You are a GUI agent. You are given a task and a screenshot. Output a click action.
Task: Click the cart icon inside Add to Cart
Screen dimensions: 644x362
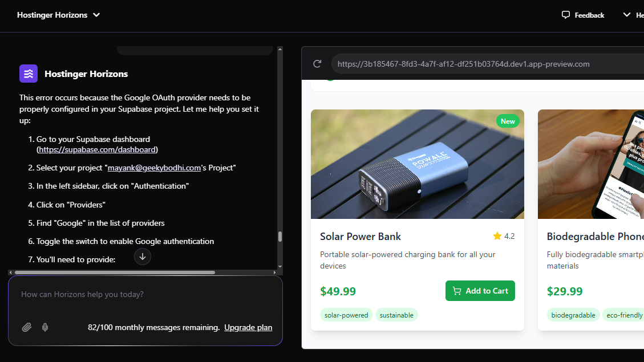457,291
